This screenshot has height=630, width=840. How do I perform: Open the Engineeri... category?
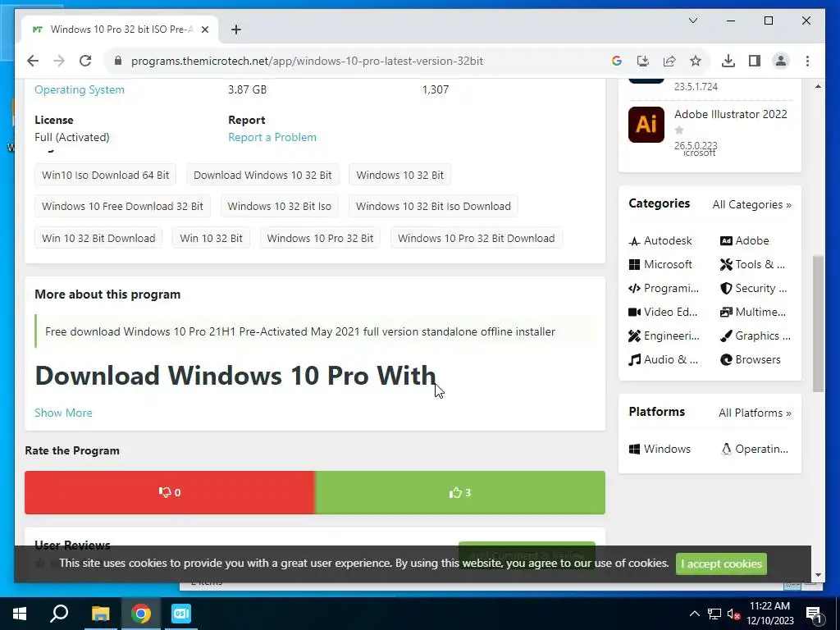click(664, 336)
